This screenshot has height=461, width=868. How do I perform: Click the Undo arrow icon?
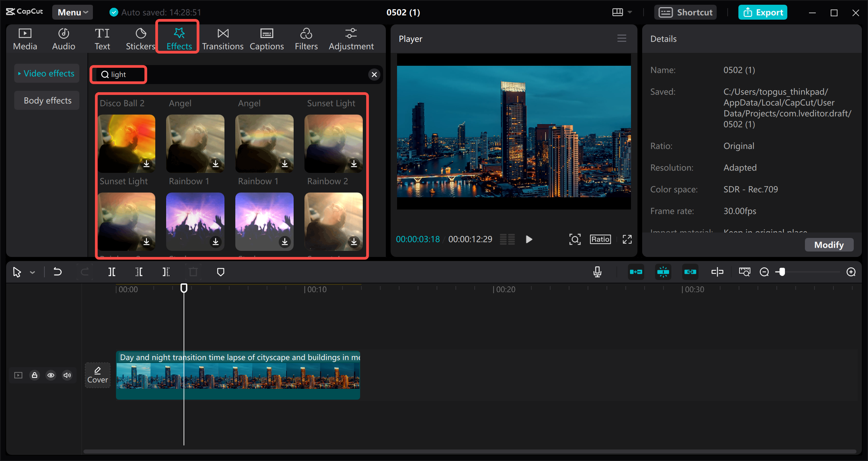(58, 272)
